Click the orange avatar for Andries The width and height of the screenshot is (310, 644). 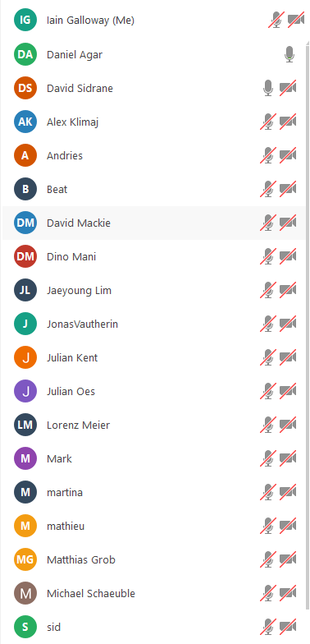coord(25,156)
